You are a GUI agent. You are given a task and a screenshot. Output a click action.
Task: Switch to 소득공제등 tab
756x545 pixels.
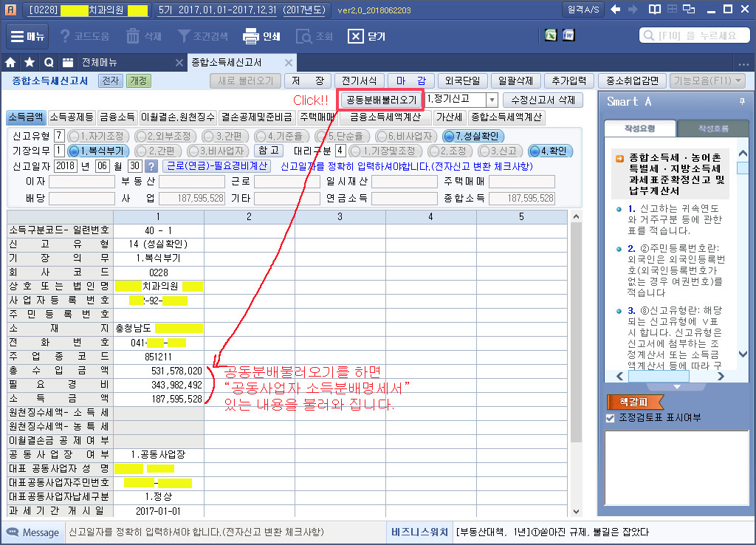click(x=72, y=117)
